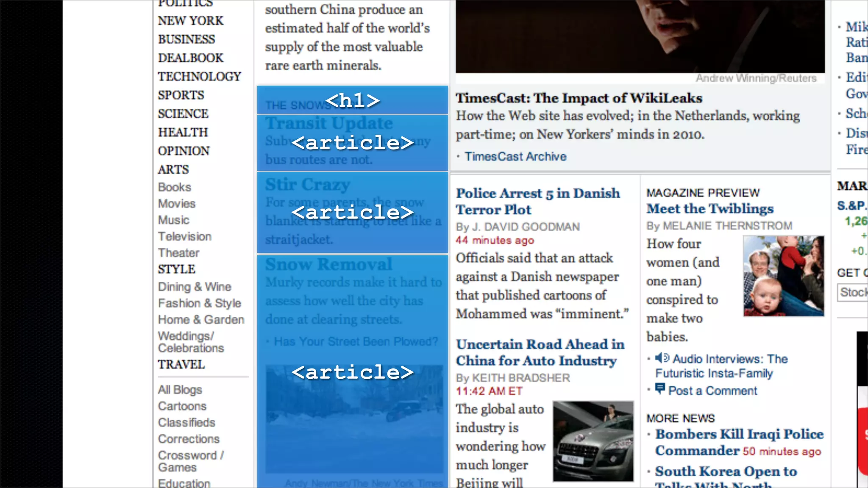Open Snow Removal headline
The height and width of the screenshot is (488, 868).
[x=329, y=264]
